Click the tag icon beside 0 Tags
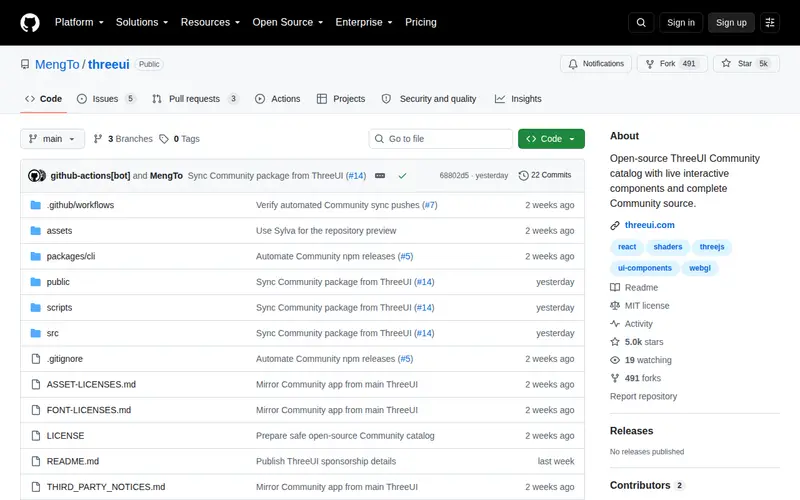The height and width of the screenshot is (500, 800). pyautogui.click(x=164, y=139)
